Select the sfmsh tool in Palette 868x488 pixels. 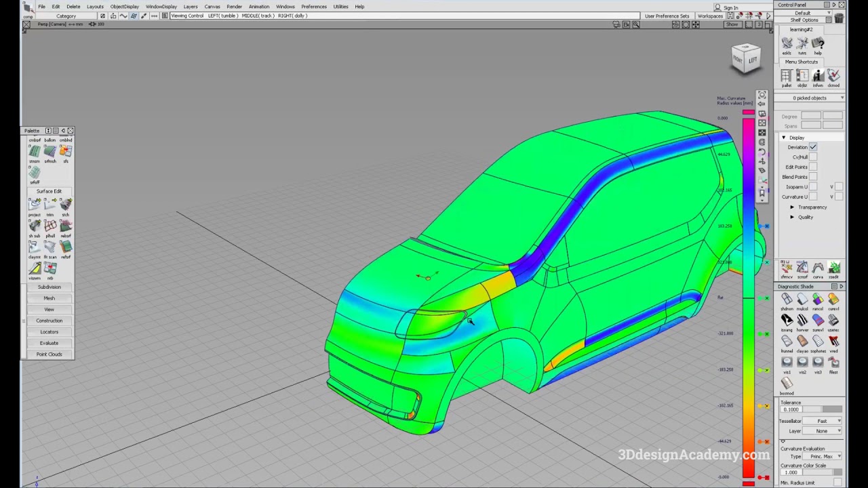pos(50,151)
